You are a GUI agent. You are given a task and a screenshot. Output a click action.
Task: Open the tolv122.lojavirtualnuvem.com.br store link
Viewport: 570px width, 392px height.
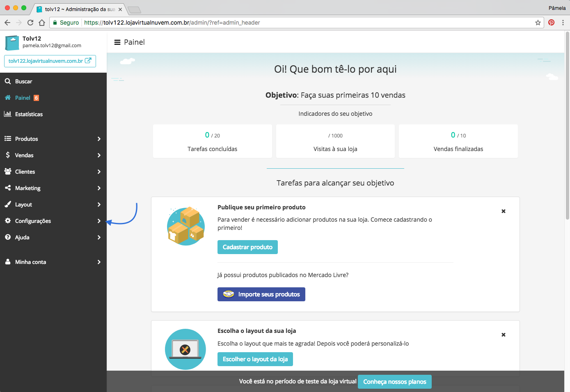[50, 61]
